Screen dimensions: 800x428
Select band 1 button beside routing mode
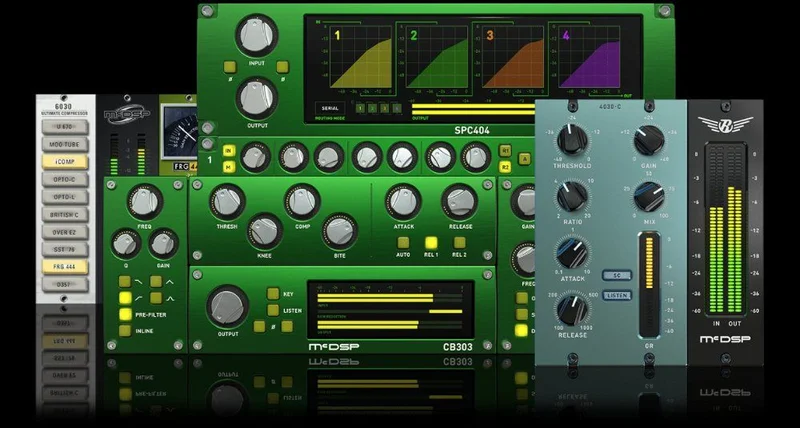click(360, 108)
